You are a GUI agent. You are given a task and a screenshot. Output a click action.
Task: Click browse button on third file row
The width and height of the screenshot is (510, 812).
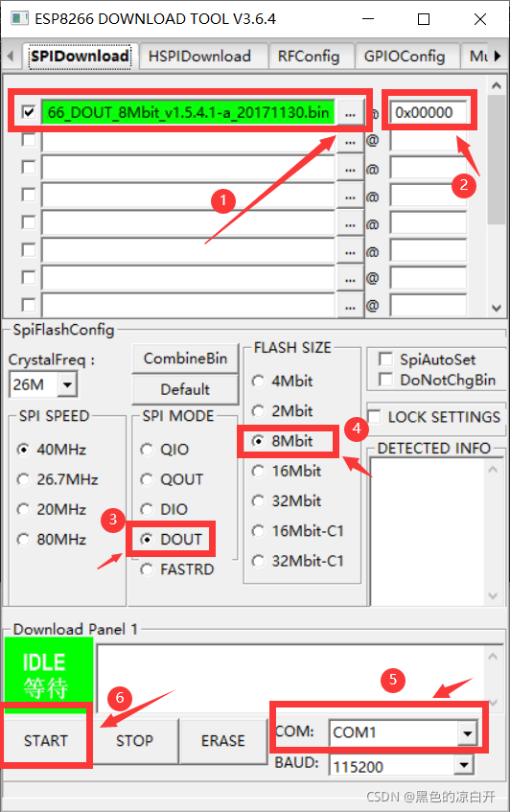(x=350, y=169)
